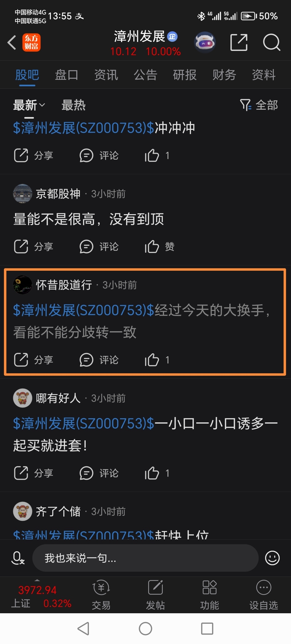The image size is (291, 644).
Task: Tap the voice input icon beside the comment box
Action: point(18,558)
